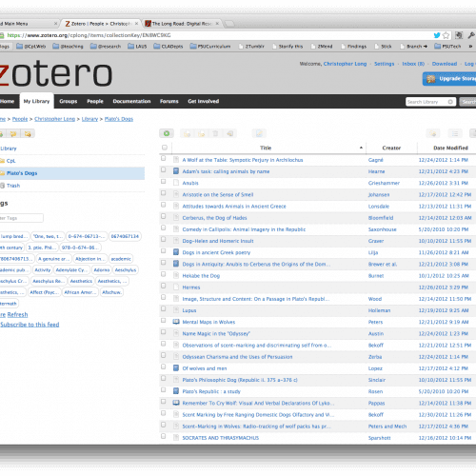This screenshot has height=476, width=476.
Task: Tick the checkbox for Of wolves and men
Action: [x=164, y=367]
